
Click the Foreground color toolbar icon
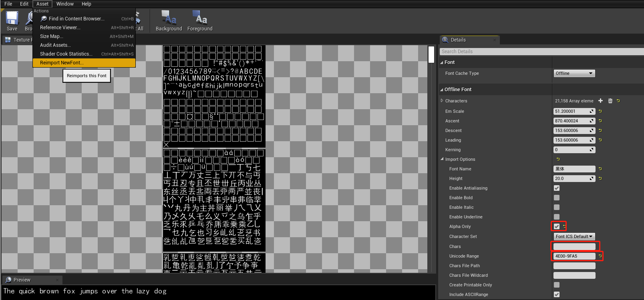(x=199, y=18)
